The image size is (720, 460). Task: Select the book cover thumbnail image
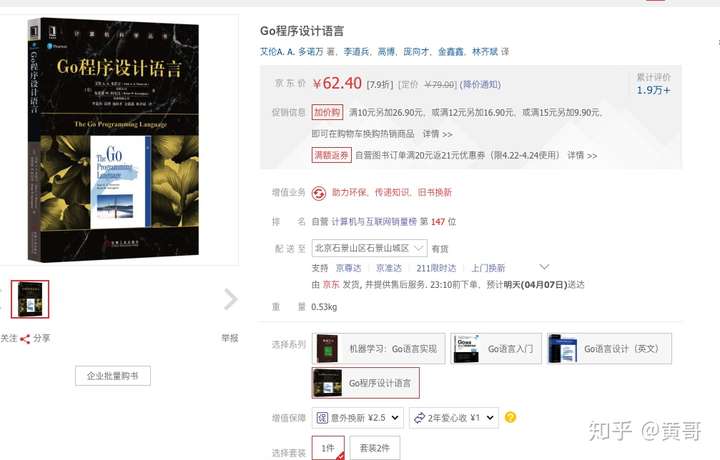[30, 299]
